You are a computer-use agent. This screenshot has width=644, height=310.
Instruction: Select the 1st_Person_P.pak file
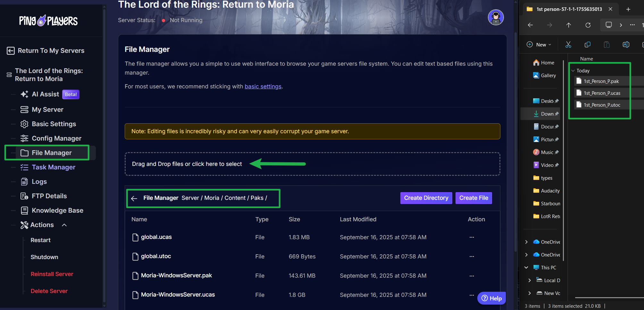(x=601, y=81)
